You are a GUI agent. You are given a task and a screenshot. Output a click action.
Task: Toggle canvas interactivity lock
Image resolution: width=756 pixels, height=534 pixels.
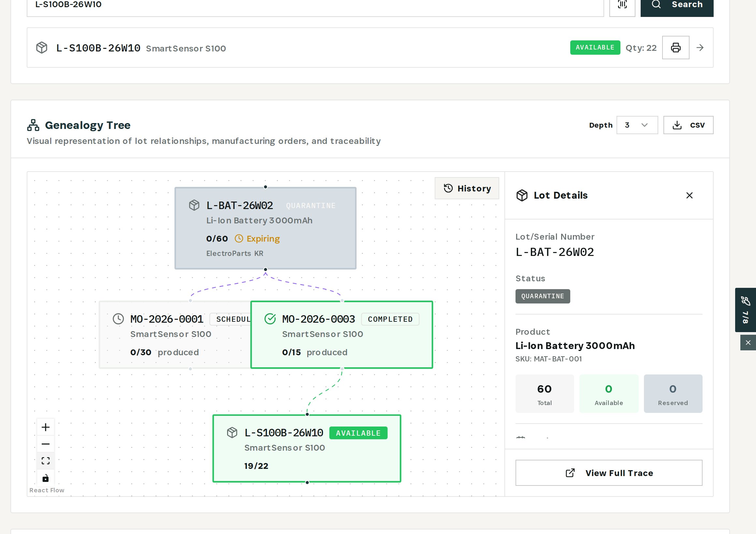45,478
